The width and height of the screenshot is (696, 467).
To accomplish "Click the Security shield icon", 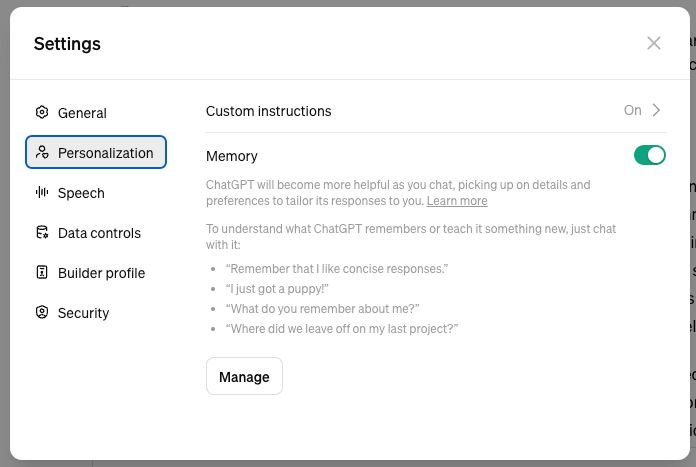I will coord(42,312).
